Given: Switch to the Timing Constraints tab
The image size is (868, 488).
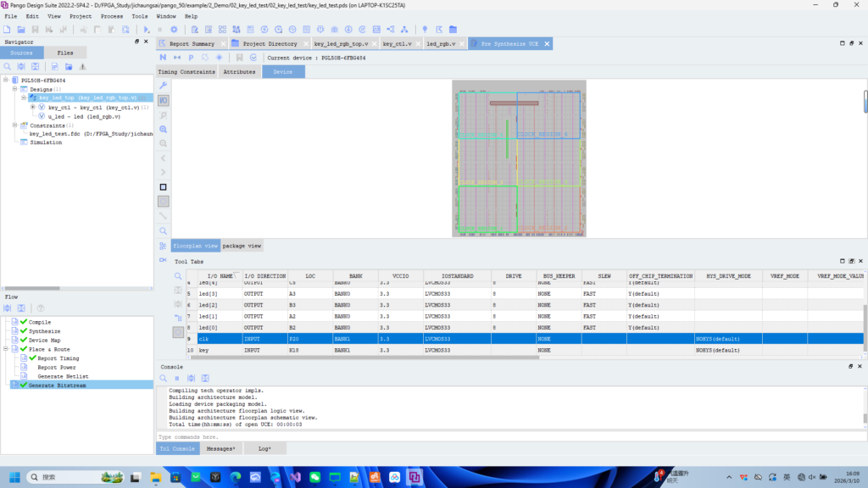Looking at the screenshot, I should point(186,72).
